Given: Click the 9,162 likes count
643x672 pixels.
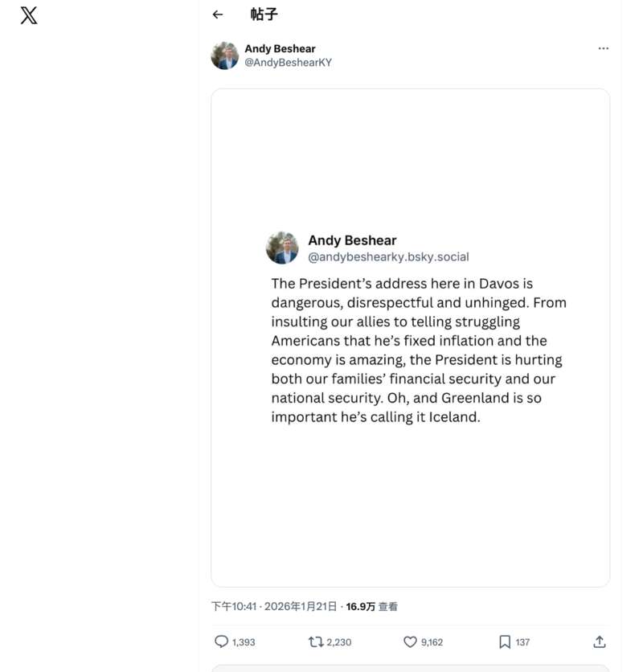Looking at the screenshot, I should [x=432, y=642].
